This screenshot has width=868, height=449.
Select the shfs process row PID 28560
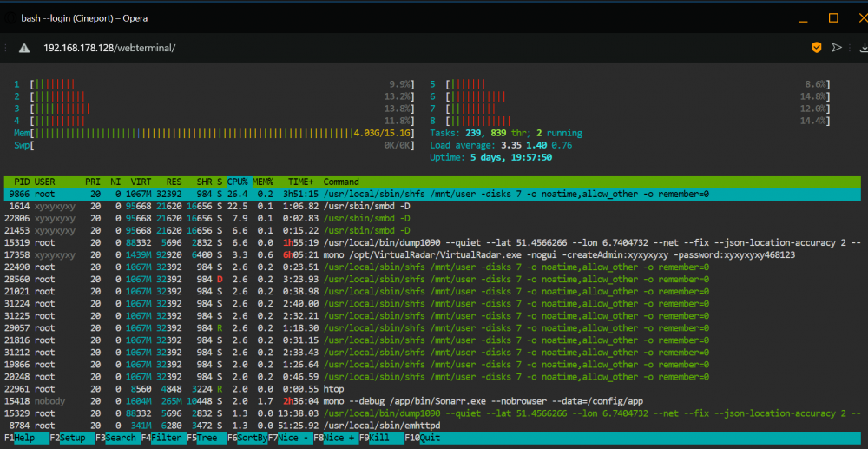click(432, 279)
